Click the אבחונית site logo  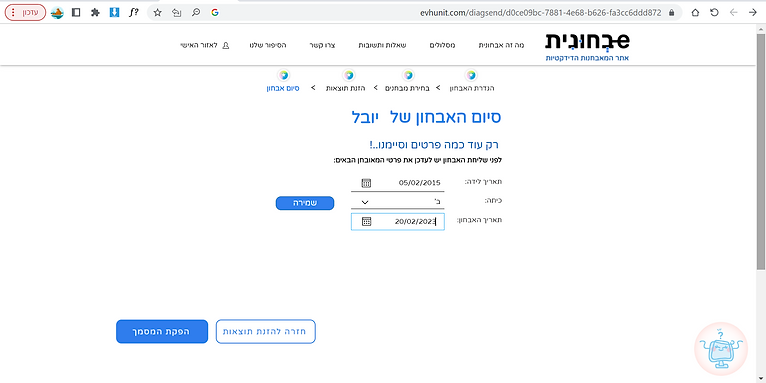tap(587, 47)
